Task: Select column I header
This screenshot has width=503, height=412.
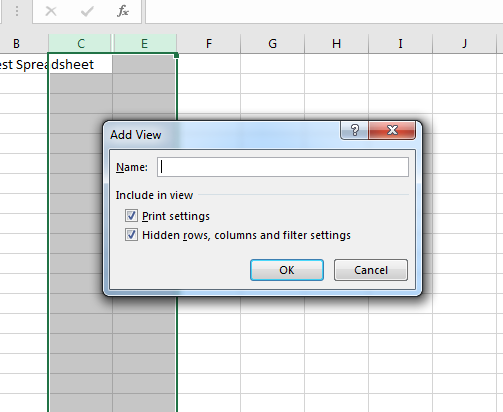Action: (400, 43)
